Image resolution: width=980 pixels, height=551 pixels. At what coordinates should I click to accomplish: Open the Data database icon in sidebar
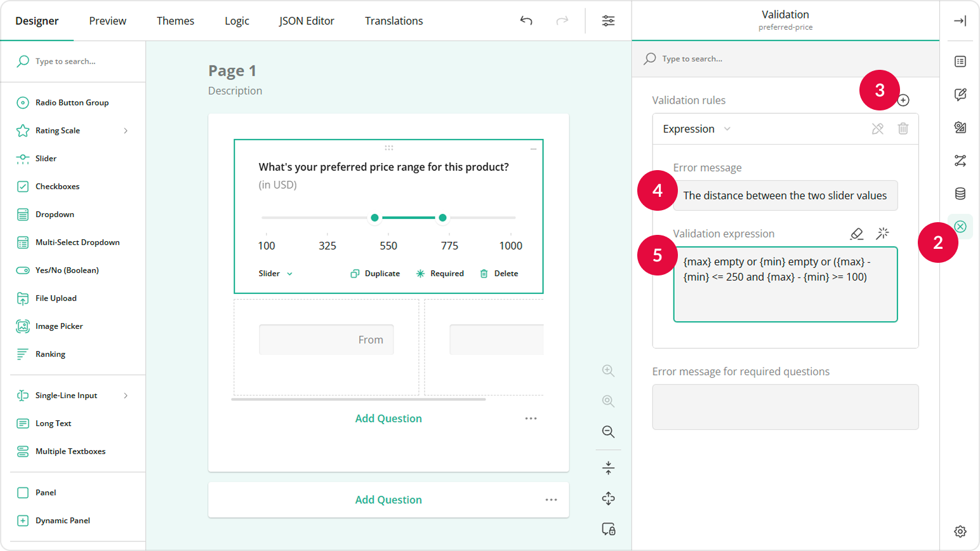[x=960, y=194]
